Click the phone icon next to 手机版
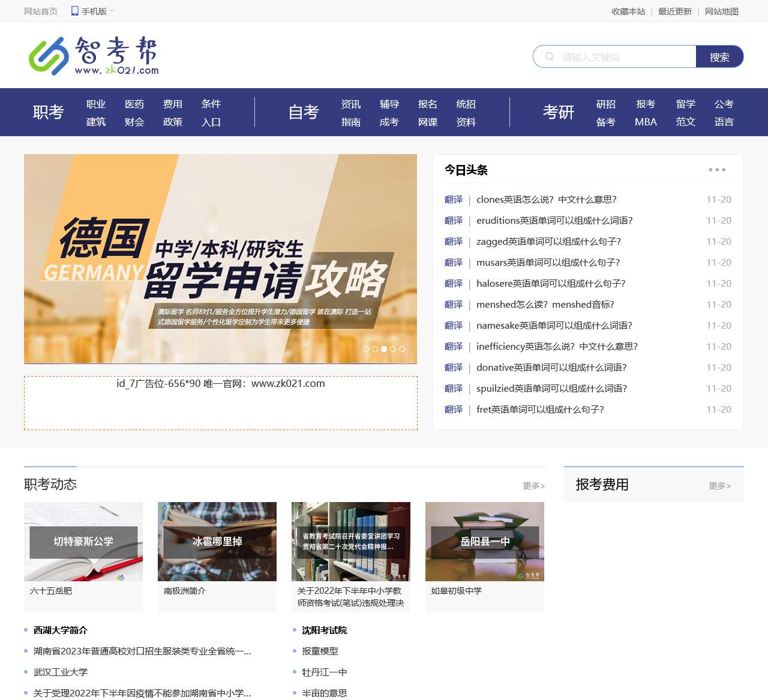The height and width of the screenshot is (700, 768). coord(74,10)
